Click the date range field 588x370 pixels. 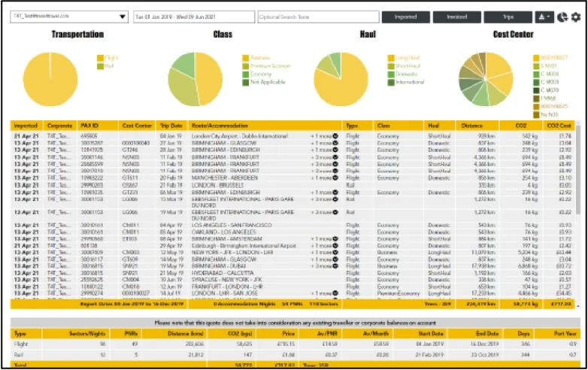pos(194,17)
